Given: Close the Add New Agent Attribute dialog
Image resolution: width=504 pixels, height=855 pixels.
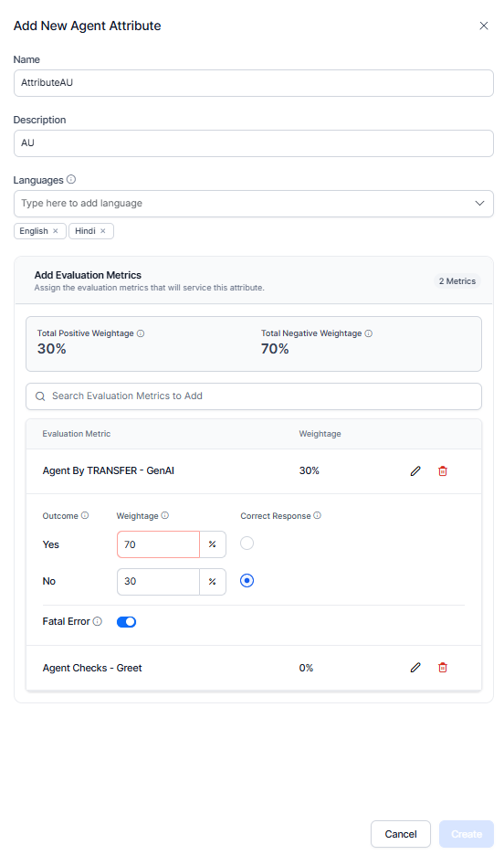Looking at the screenshot, I should click(x=483, y=26).
